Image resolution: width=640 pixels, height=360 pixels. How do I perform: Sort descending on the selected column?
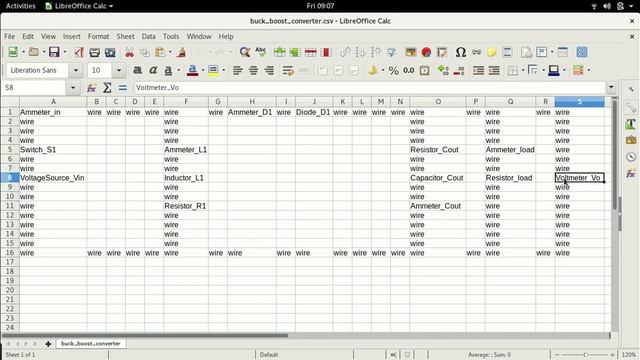pyautogui.click(x=376, y=52)
